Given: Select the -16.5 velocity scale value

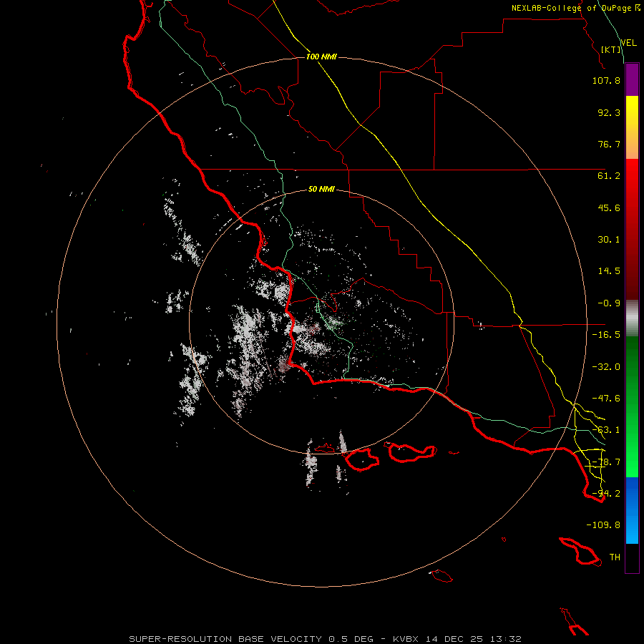Looking at the screenshot, I should (606, 335).
